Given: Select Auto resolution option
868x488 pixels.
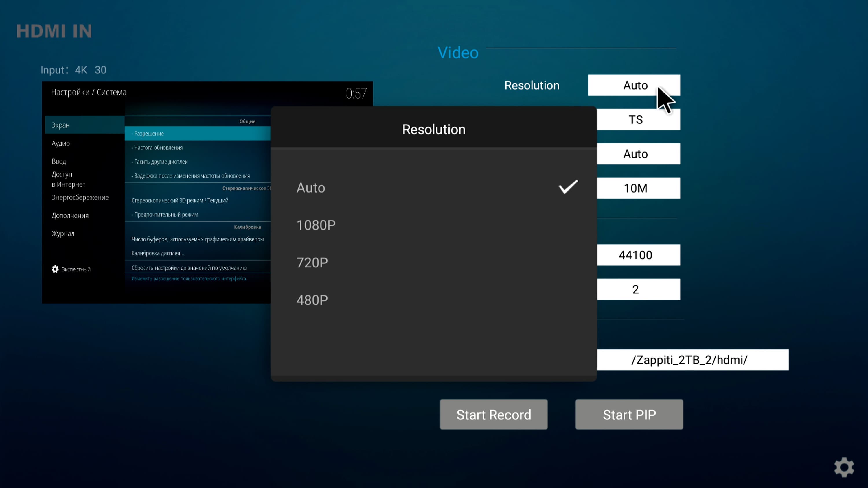Looking at the screenshot, I should point(311,188).
